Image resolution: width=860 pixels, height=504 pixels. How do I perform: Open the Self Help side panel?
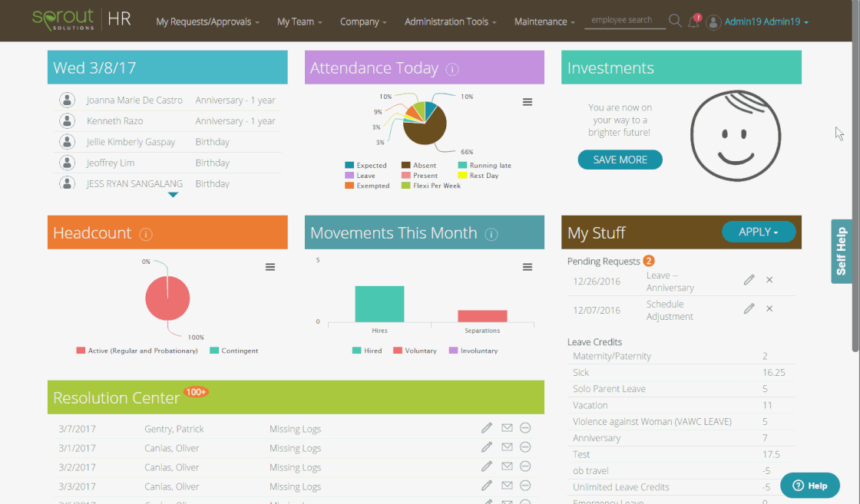click(840, 252)
